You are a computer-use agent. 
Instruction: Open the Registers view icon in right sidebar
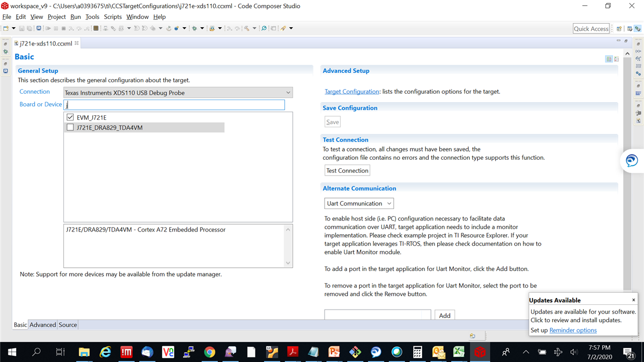click(x=638, y=66)
